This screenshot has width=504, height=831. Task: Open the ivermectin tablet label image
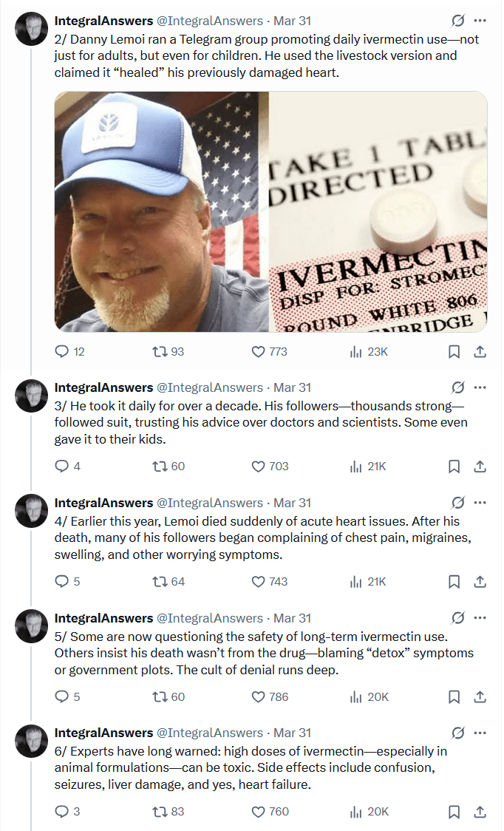378,211
